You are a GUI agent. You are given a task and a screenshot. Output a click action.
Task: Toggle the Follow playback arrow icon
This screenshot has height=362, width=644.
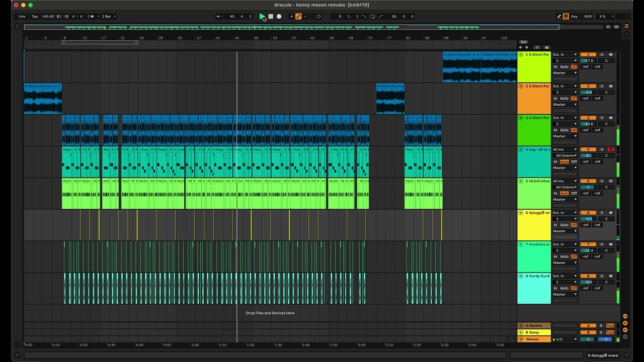pos(219,17)
